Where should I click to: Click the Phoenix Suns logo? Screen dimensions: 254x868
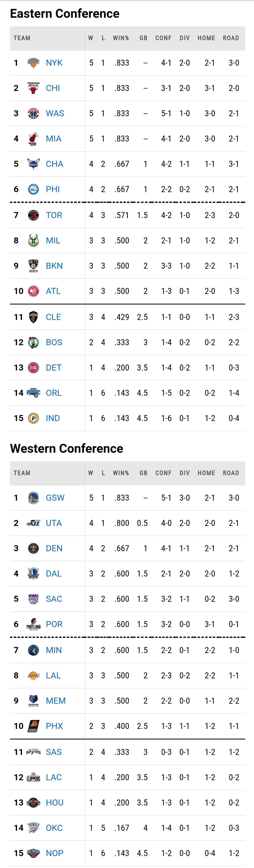click(33, 726)
